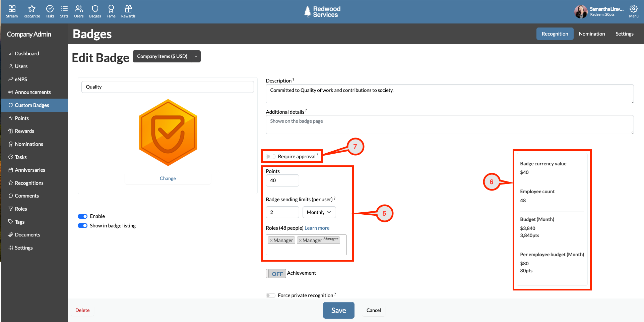Click the Fame icon
The height and width of the screenshot is (322, 644).
pos(111,11)
